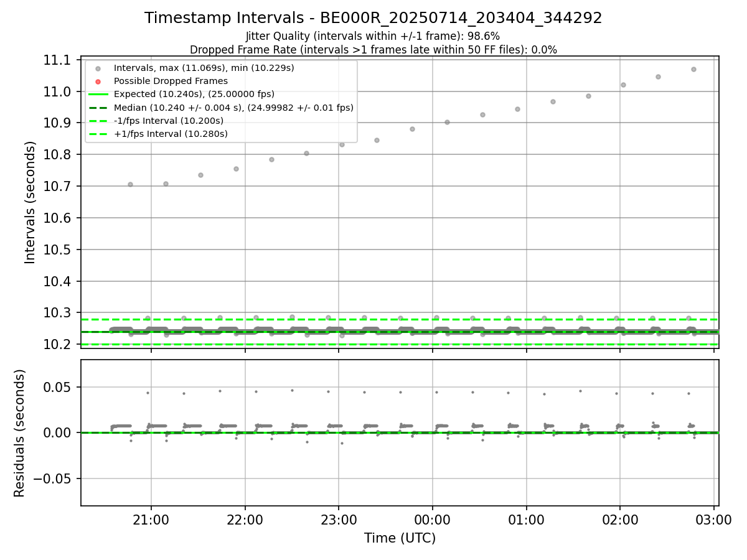747x560 pixels.
Task: Select legend entry 'Intervals, max (11.069s), min (10.229s)'
Action: (x=204, y=67)
